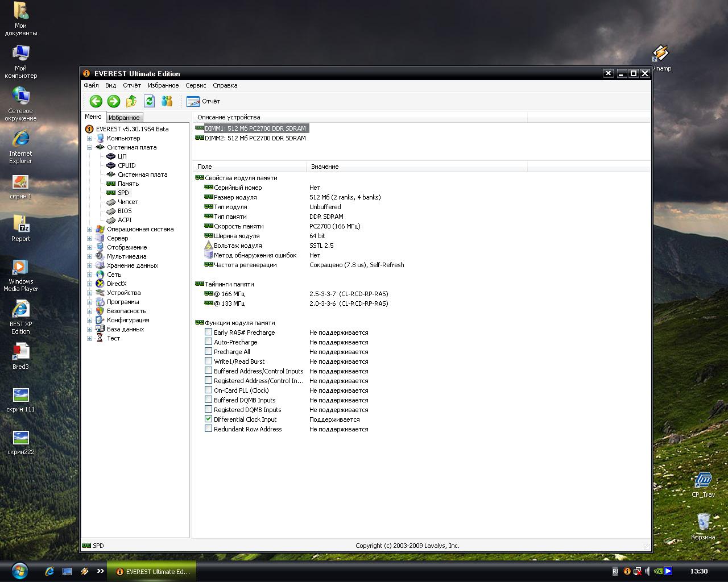Collapse the Системная плата tree node
Image resolution: width=728 pixels, height=582 pixels.
89,147
